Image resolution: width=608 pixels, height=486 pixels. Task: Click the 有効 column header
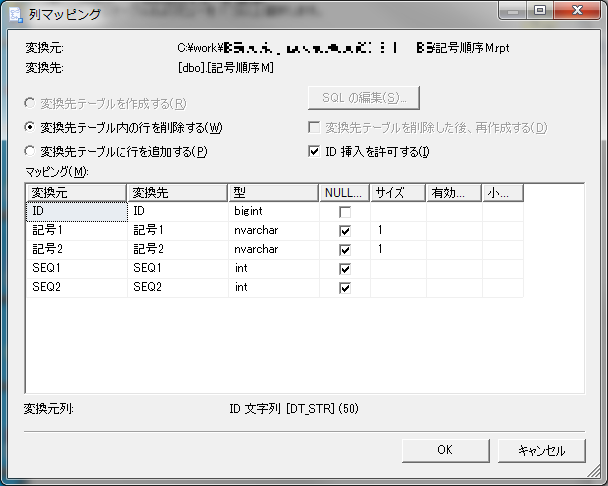click(x=454, y=193)
